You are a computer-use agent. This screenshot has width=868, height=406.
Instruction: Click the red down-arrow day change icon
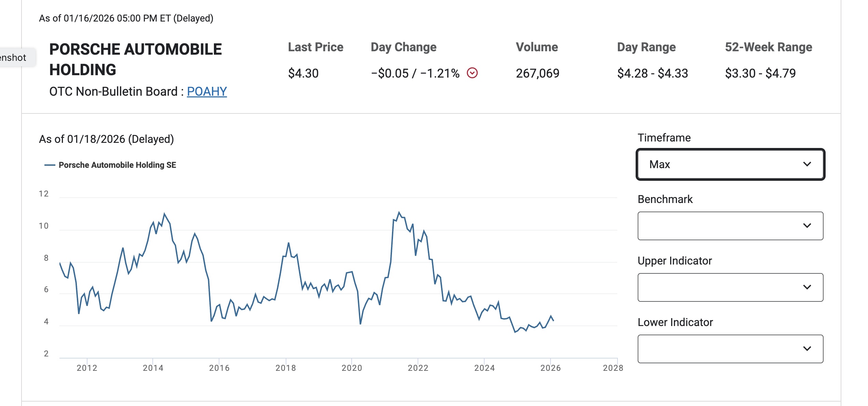point(472,73)
